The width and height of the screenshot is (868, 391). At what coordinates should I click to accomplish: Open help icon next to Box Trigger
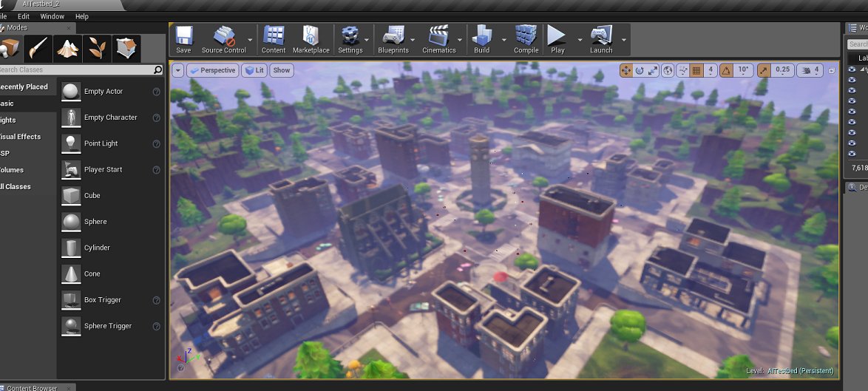[x=157, y=300]
